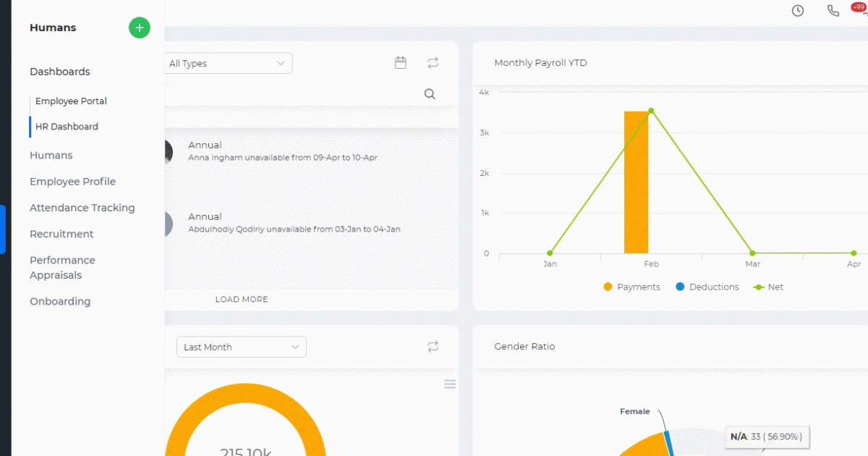Select HR Dashboard in sidebar

pos(67,127)
